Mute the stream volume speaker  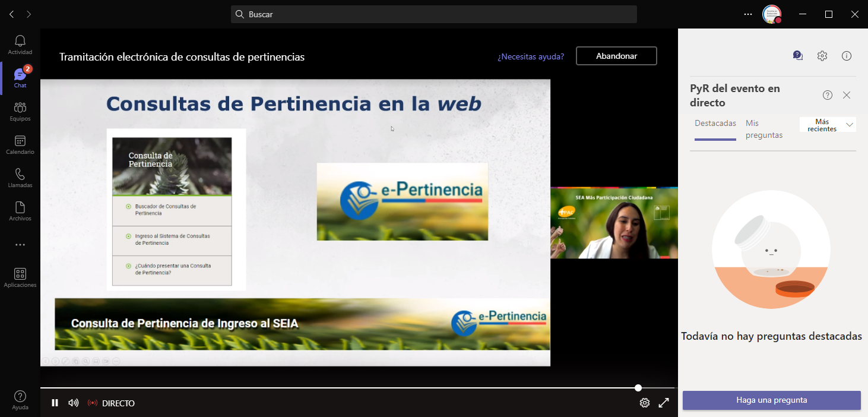(x=73, y=403)
